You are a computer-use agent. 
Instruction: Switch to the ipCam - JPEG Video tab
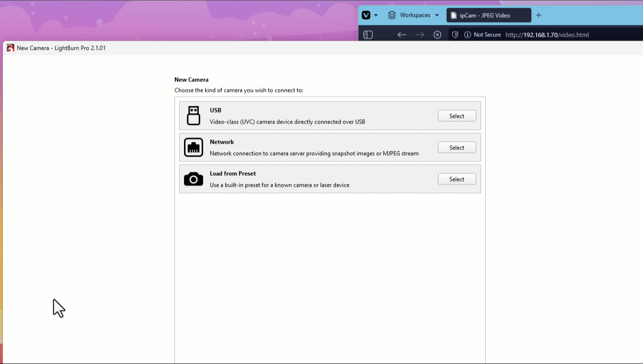click(x=489, y=15)
